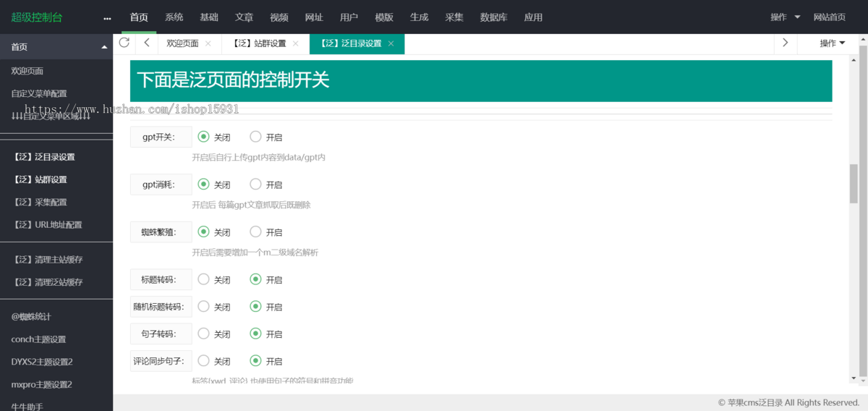
Task: Open the 采集 top menu
Action: [454, 17]
